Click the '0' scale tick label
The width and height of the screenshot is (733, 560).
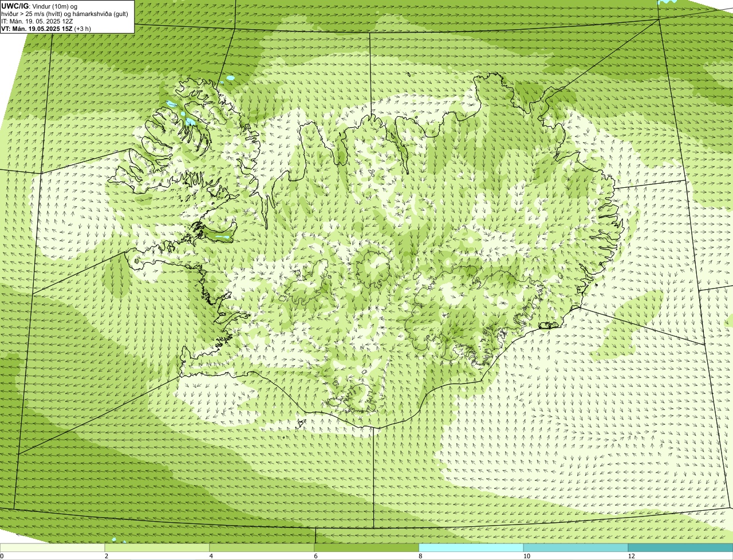pyautogui.click(x=2, y=556)
